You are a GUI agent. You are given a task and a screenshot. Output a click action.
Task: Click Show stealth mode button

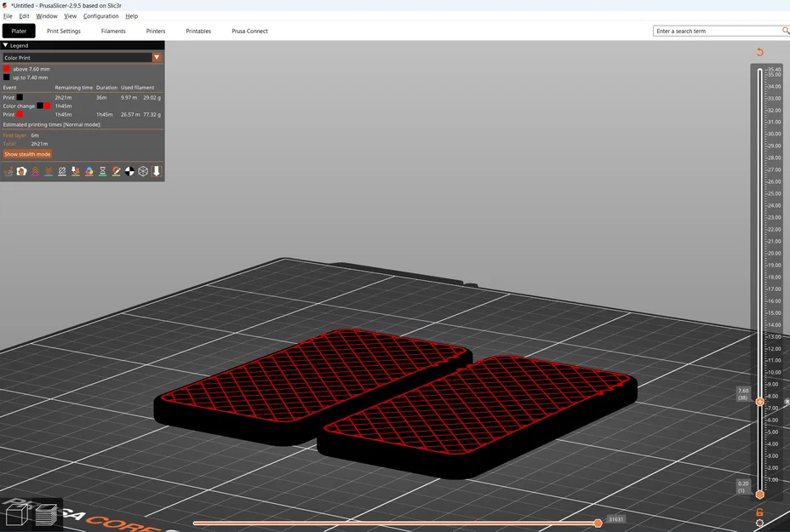click(27, 154)
